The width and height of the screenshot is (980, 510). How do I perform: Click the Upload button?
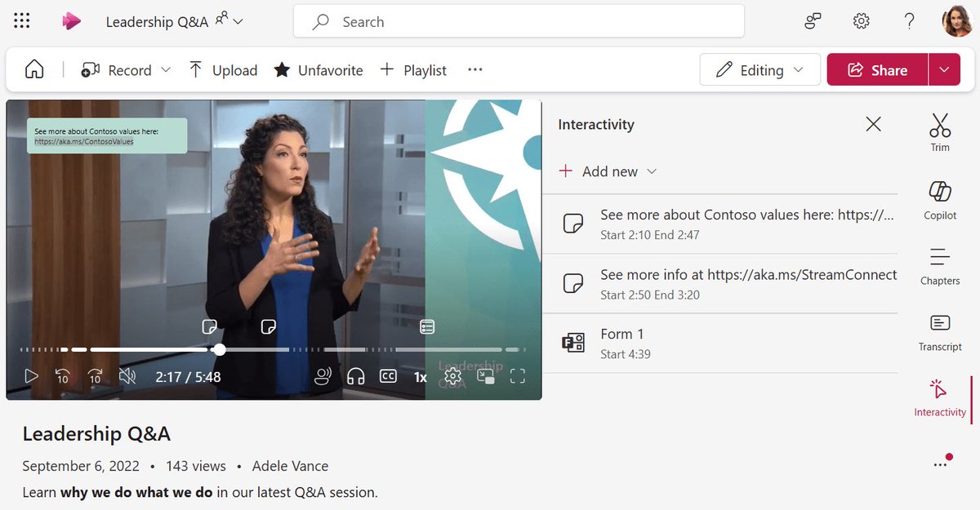click(x=223, y=70)
